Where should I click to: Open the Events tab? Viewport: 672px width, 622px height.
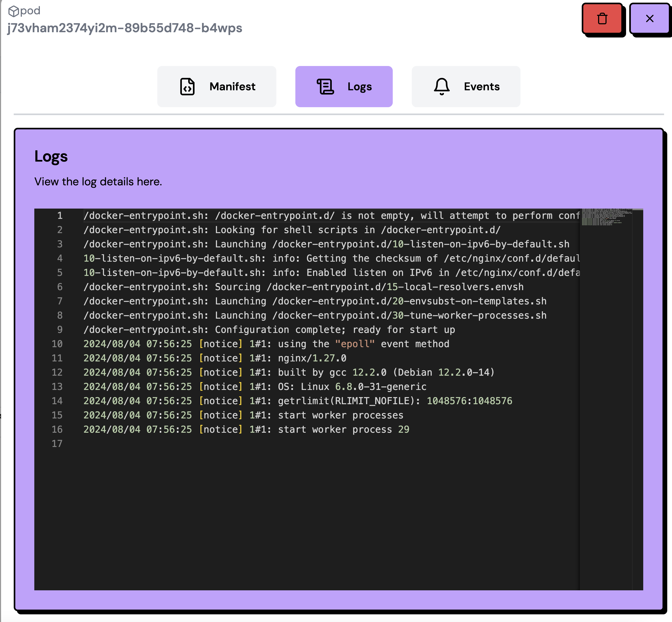tap(481, 87)
